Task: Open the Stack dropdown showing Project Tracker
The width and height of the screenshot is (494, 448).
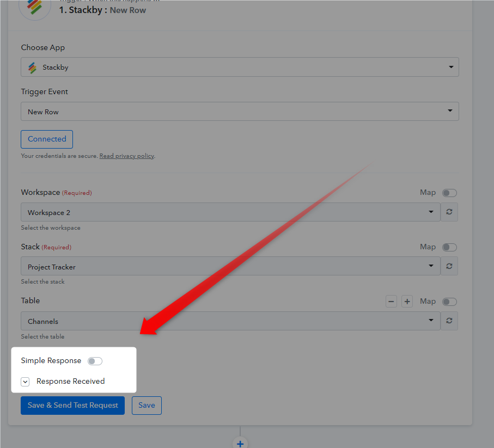Action: (x=230, y=266)
